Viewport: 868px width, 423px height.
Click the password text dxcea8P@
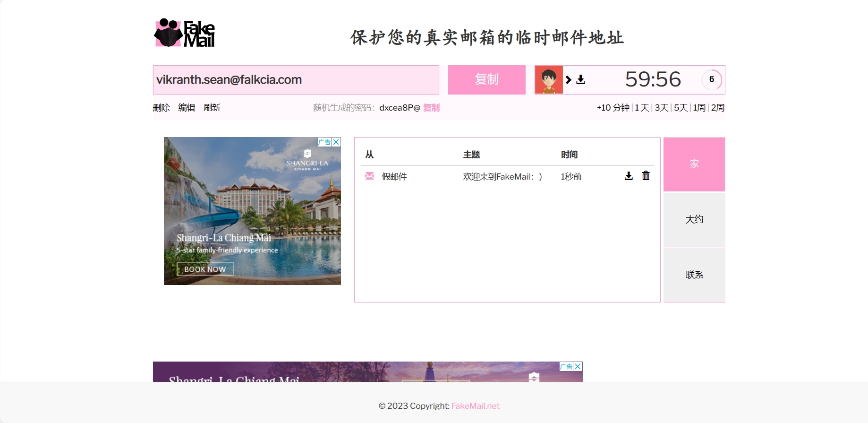(x=400, y=108)
